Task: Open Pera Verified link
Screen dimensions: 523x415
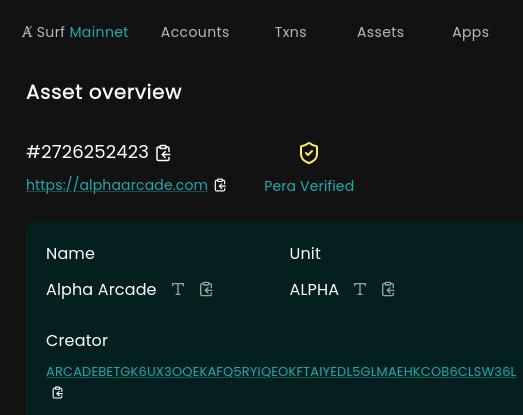Action: tap(309, 186)
